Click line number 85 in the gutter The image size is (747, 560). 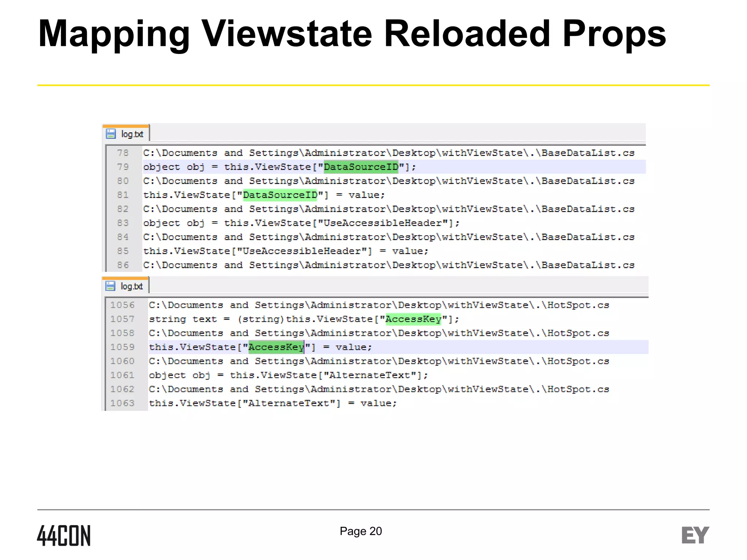(x=123, y=251)
